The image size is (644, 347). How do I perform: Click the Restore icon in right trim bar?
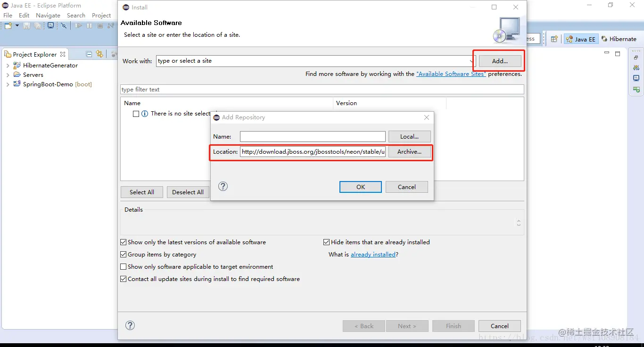click(x=636, y=58)
